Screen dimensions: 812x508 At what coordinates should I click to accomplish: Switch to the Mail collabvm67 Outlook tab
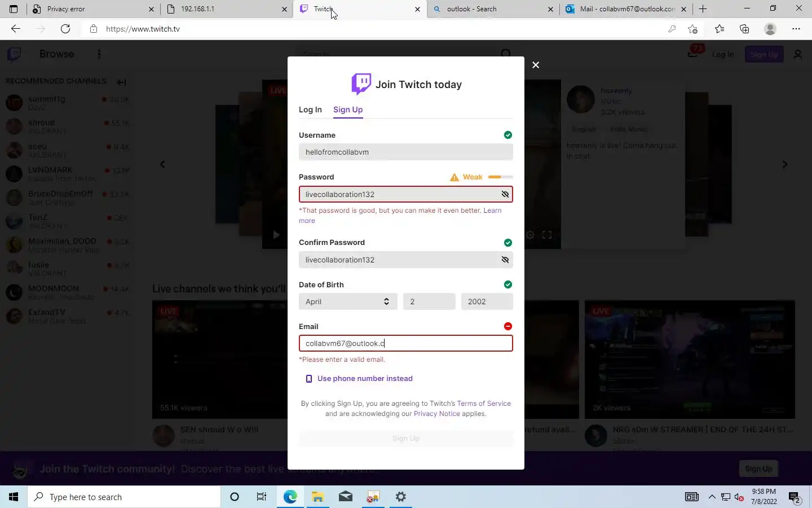pyautogui.click(x=626, y=9)
